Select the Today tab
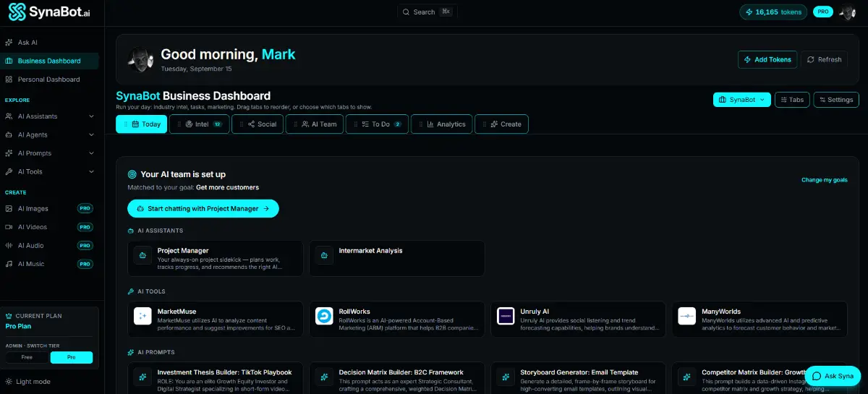This screenshot has height=394, width=868. 142,124
